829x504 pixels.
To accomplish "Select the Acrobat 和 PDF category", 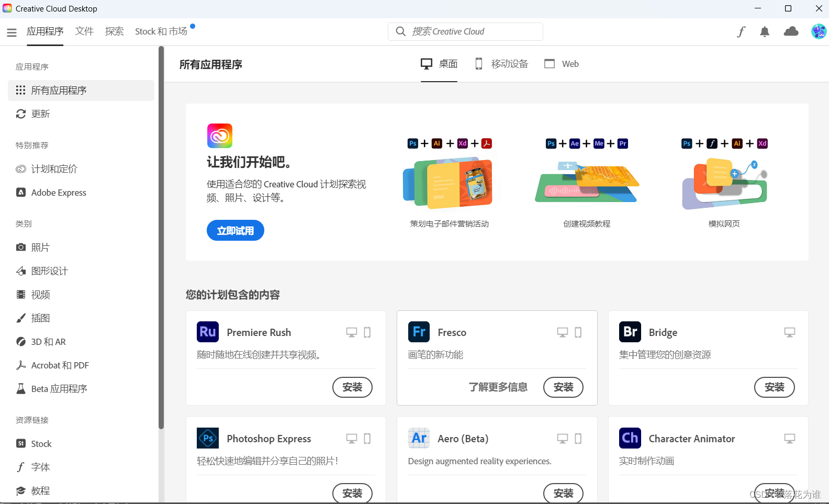I will [x=81, y=365].
